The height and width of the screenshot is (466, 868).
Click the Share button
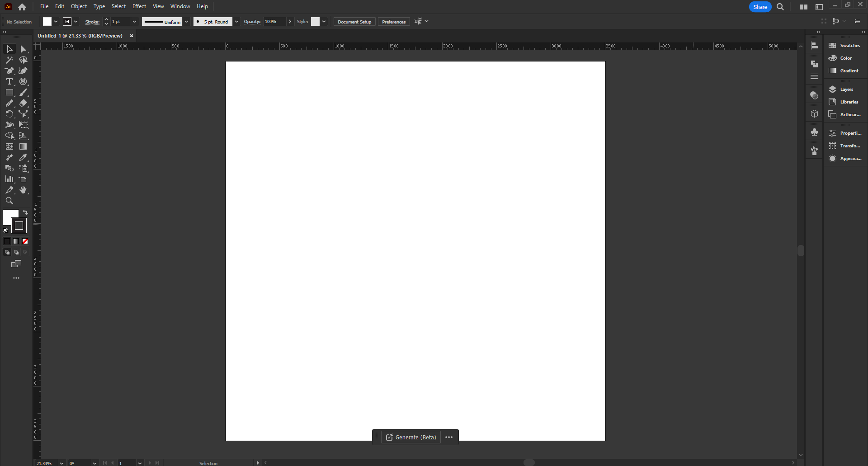760,7
